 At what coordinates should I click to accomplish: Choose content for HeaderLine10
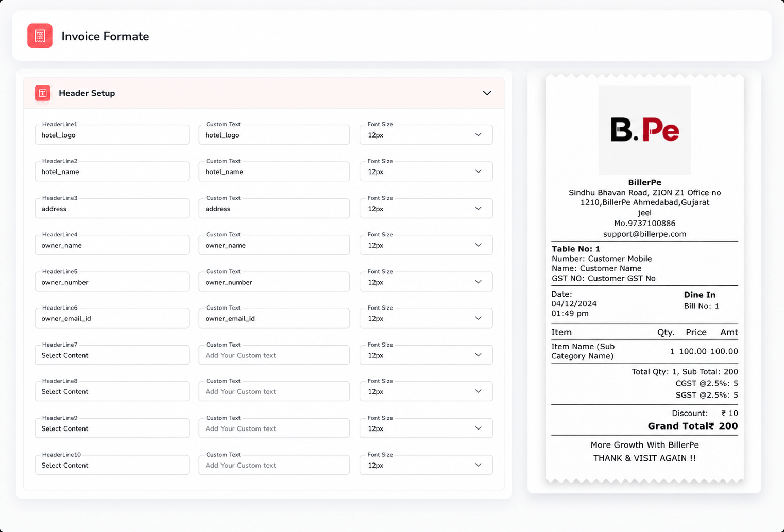112,465
